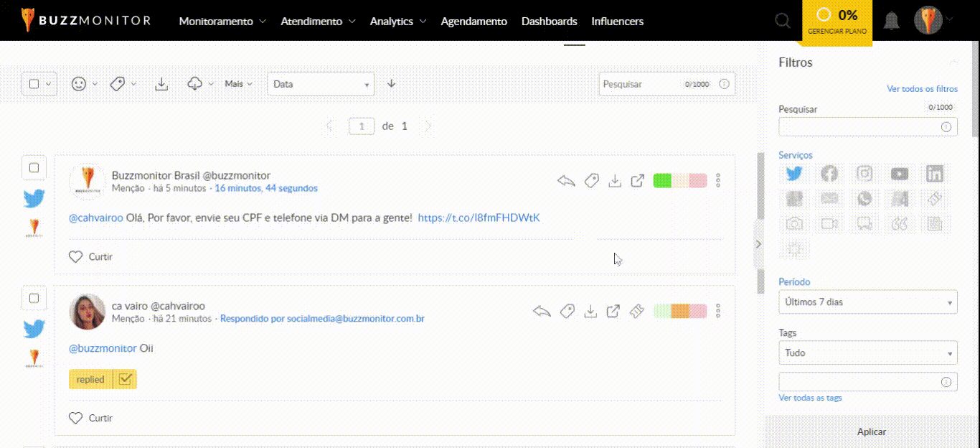
Task: Open the Tags Tudo dropdown
Action: pos(867,353)
